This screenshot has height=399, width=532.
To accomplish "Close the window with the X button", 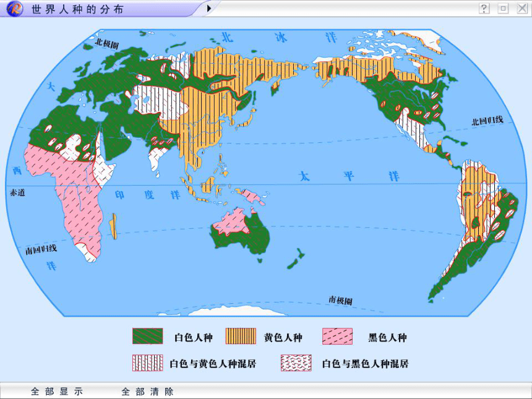I will coord(522,8).
